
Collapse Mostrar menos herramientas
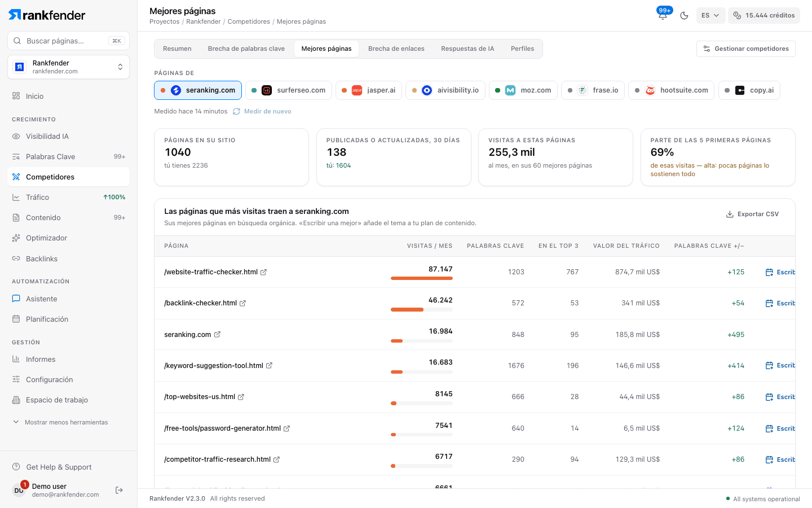[x=60, y=422]
